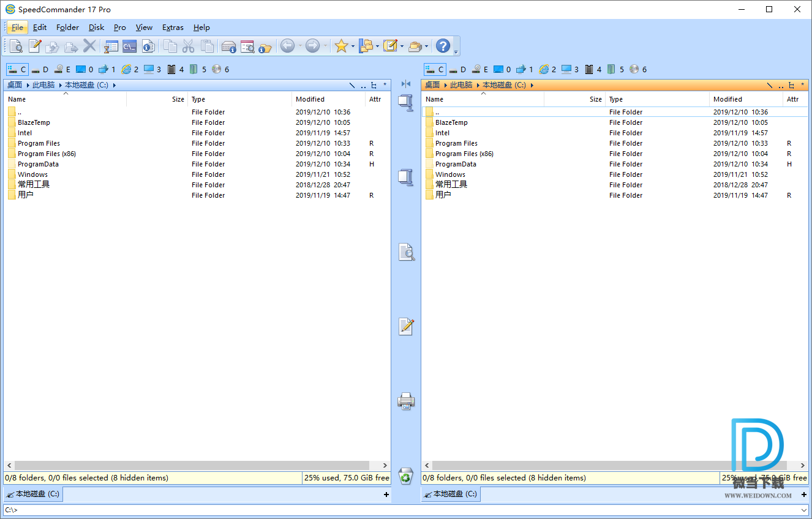The image size is (812, 519).
Task: Select drive D in right panel
Action: 458,70
